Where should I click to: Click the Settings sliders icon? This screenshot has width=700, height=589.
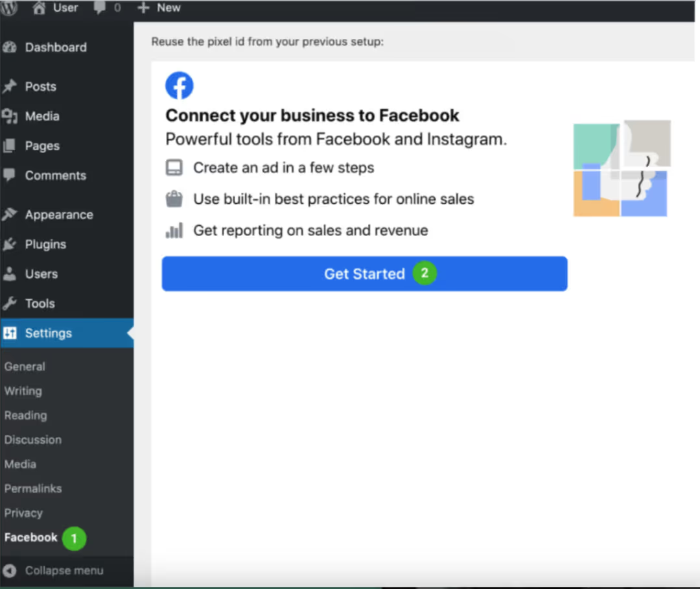tap(9, 333)
